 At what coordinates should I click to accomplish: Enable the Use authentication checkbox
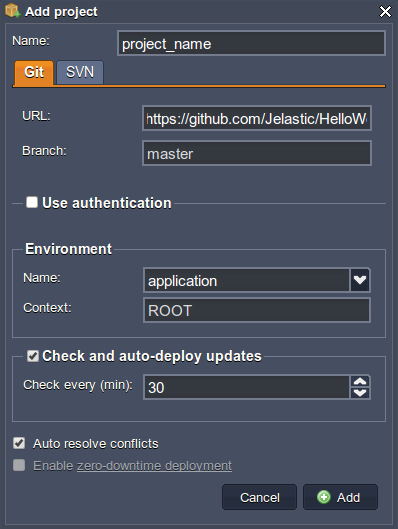(x=32, y=202)
